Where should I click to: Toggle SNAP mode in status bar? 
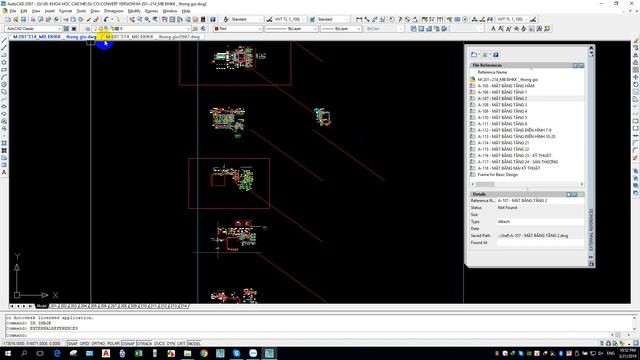click(x=73, y=344)
